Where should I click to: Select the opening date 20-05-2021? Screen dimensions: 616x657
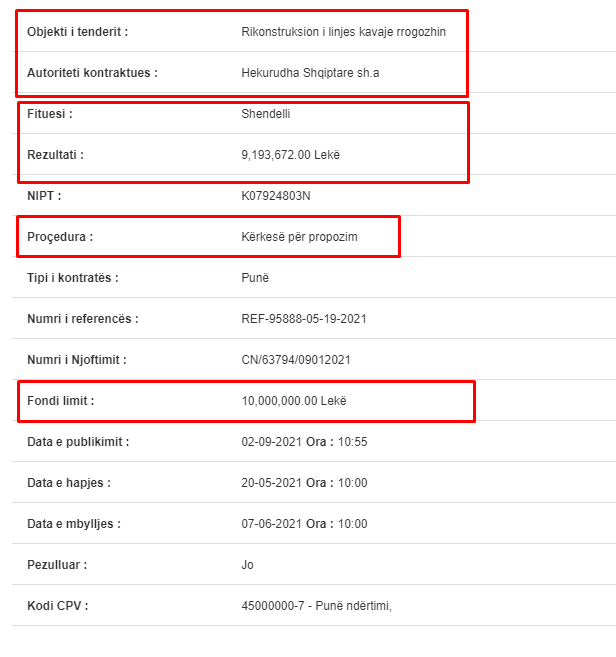272,483
